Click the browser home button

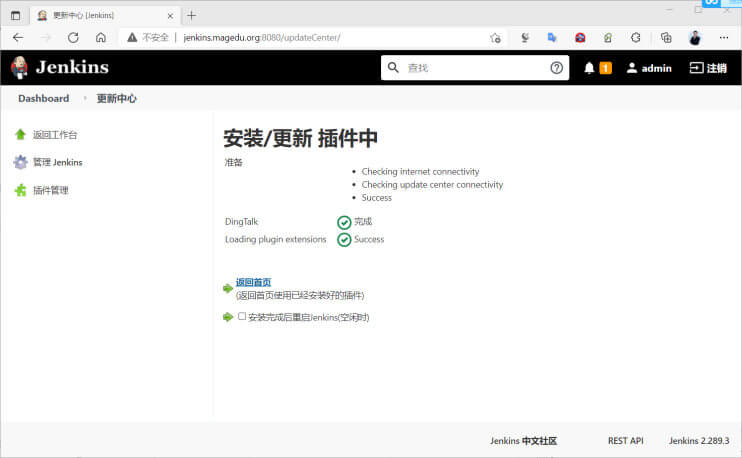pyautogui.click(x=101, y=37)
